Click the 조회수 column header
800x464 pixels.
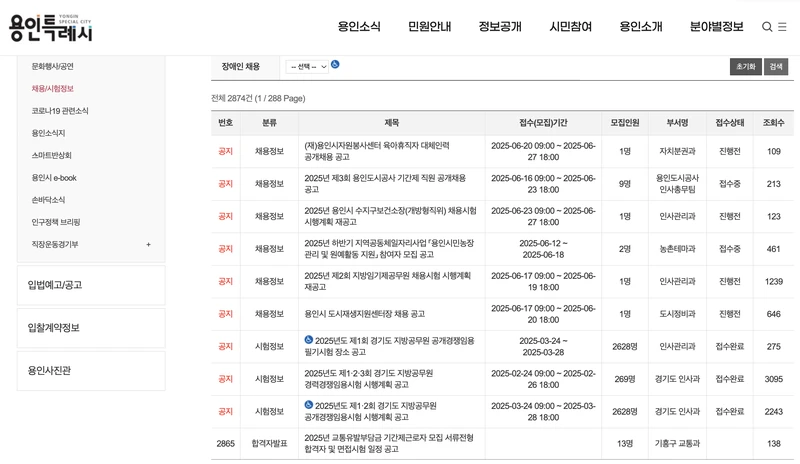click(x=773, y=123)
